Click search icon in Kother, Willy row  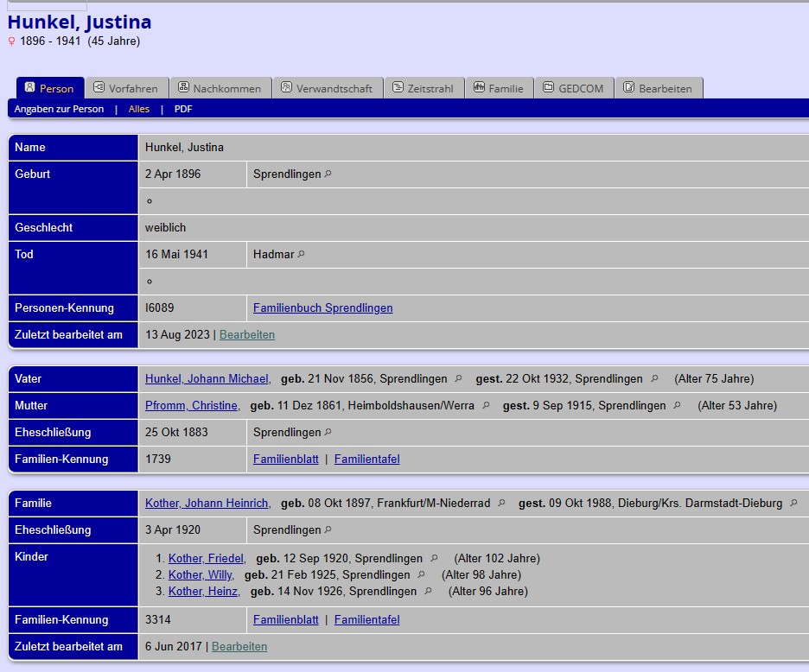click(x=421, y=574)
